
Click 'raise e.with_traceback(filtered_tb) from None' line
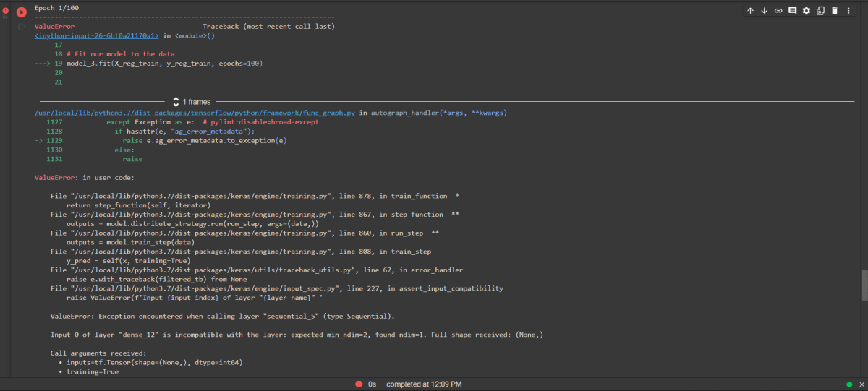(156, 279)
